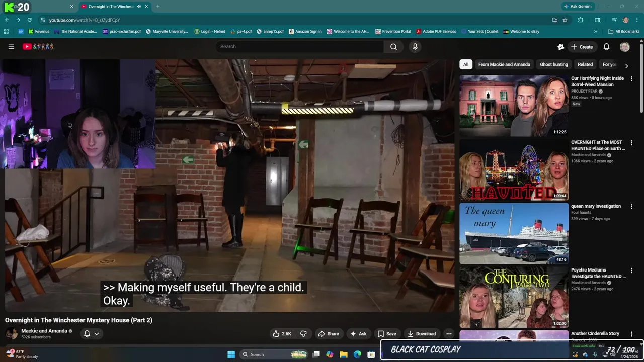The image size is (644, 362).
Task: Open Sorrel-Weed Mansion video thumbnail
Action: (514, 106)
